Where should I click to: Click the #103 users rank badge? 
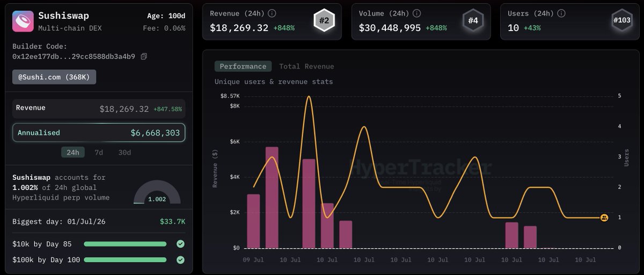[621, 21]
